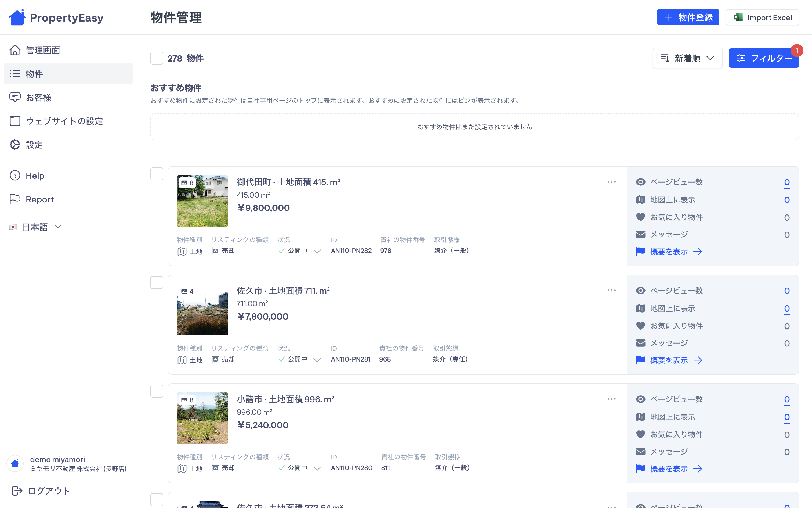Select the 物件 sidebar item

click(68, 74)
